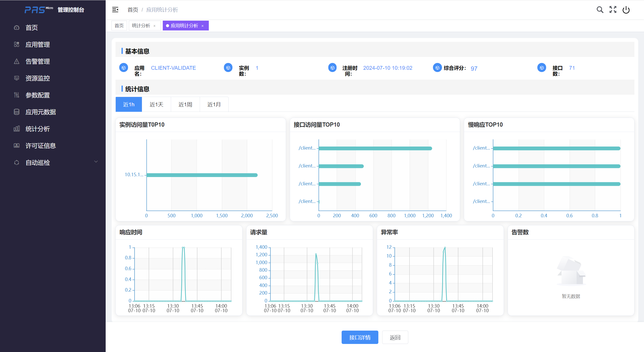Click the 返回 button
The width and height of the screenshot is (644, 352).
395,337
